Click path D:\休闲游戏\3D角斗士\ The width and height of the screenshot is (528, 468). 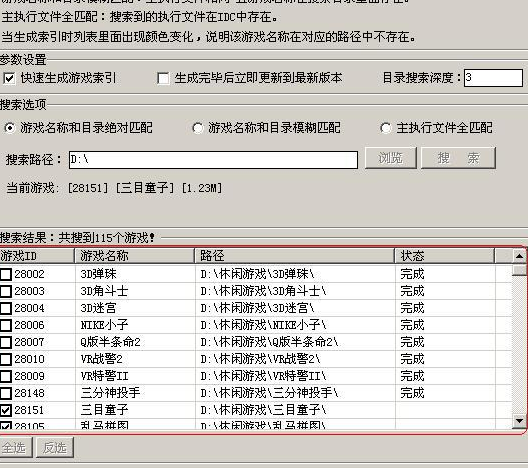(263, 291)
